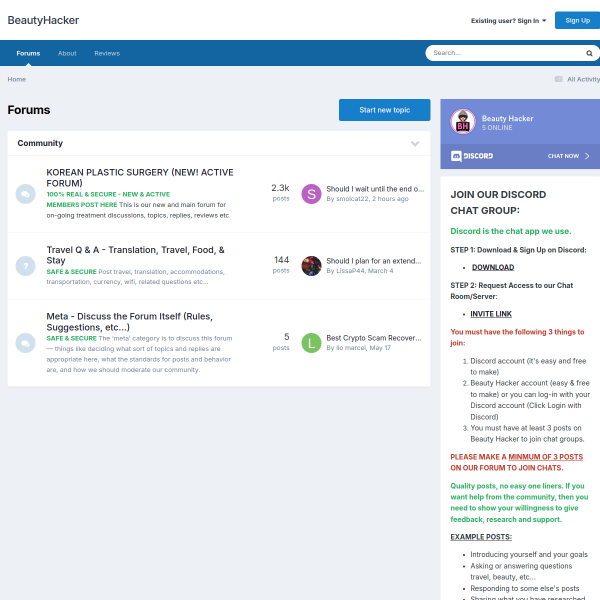Open Meta - Discuss the Forum Itself
The width and height of the screenshot is (600, 600).
pos(129,322)
